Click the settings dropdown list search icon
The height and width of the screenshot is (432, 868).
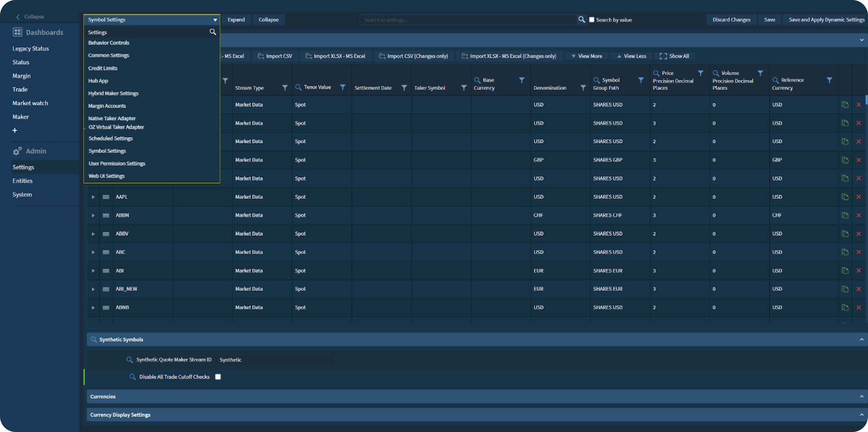point(213,32)
